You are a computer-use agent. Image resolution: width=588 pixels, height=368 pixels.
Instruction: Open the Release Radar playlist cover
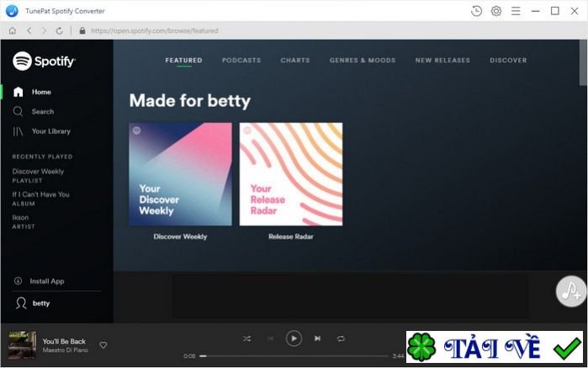(291, 174)
